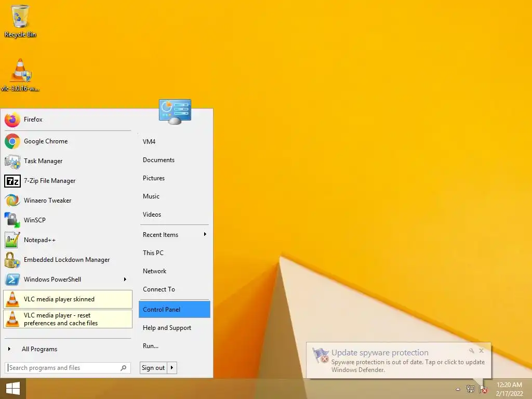Click VLC reset preferences and cache files entry
532x399 pixels.
point(68,319)
